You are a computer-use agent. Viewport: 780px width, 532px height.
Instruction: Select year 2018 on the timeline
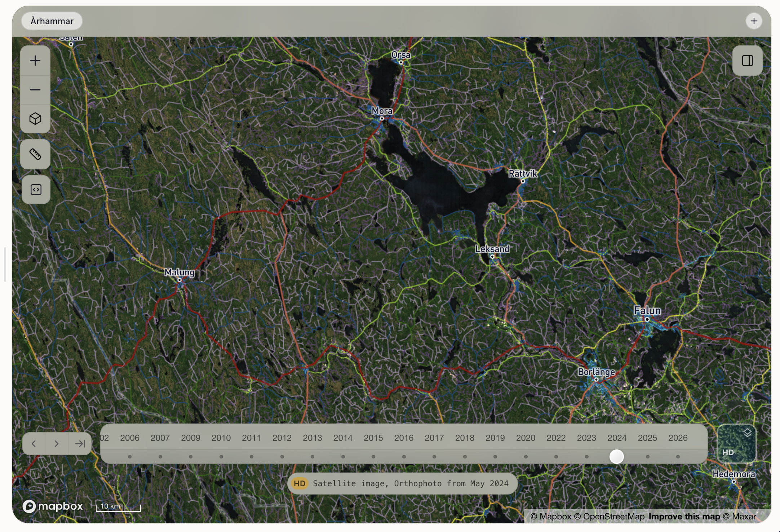pyautogui.click(x=465, y=438)
